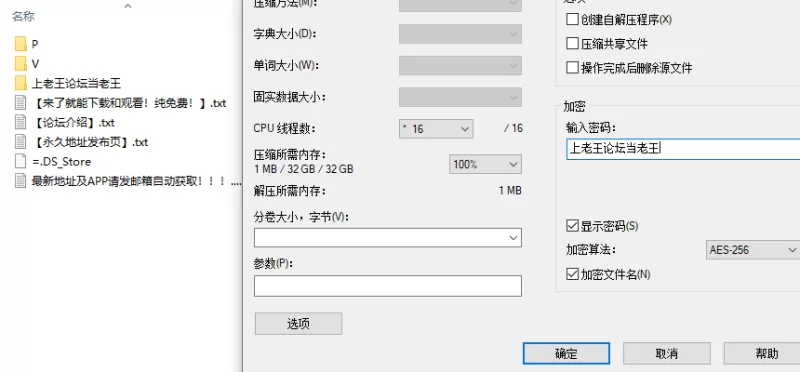Screen dimensions: 800x372
Task: Click the 1 MB 解压所需内存 value
Action: [510, 191]
